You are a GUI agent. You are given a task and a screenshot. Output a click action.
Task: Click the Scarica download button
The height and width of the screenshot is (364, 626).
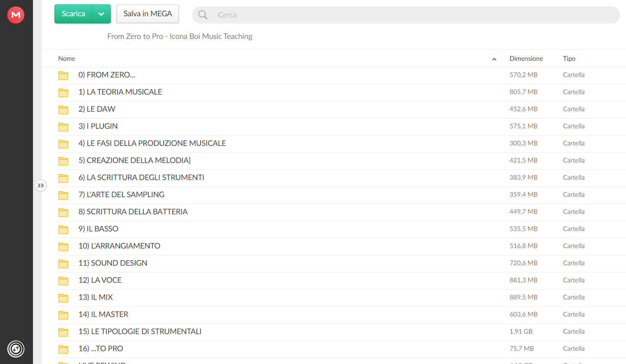tap(73, 14)
